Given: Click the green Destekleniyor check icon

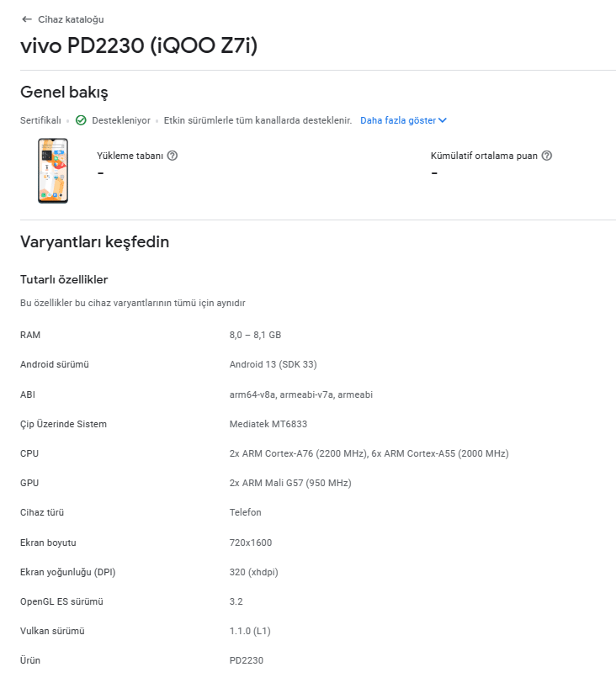Looking at the screenshot, I should (81, 120).
